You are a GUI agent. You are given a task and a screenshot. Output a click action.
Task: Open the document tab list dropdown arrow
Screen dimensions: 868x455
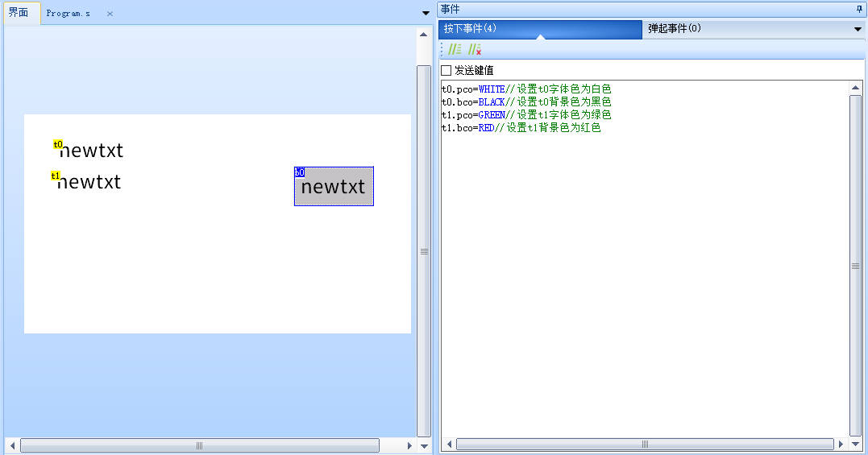point(426,14)
